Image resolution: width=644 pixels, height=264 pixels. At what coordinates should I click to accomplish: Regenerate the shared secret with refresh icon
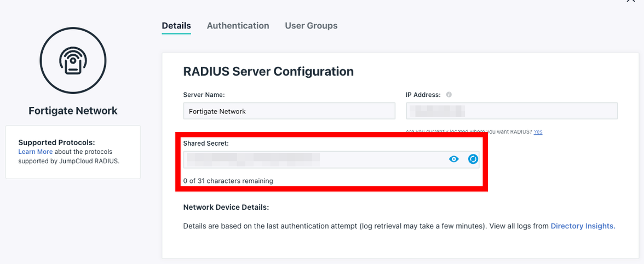(473, 159)
